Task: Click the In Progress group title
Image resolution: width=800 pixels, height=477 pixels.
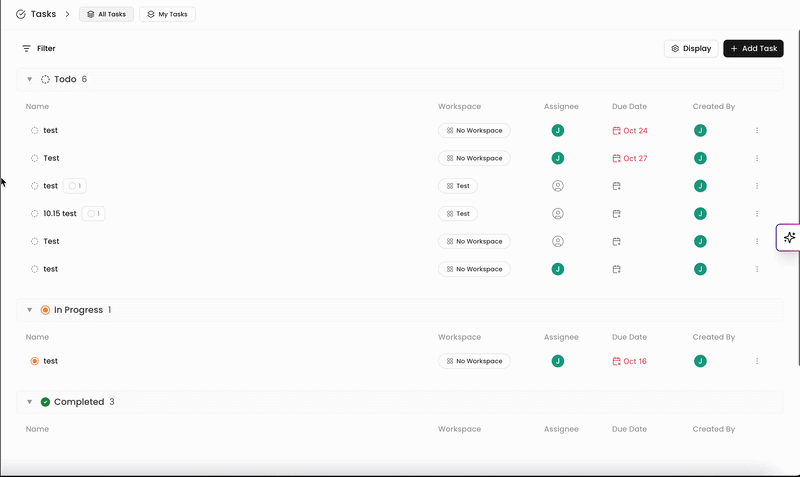Action: pos(79,310)
